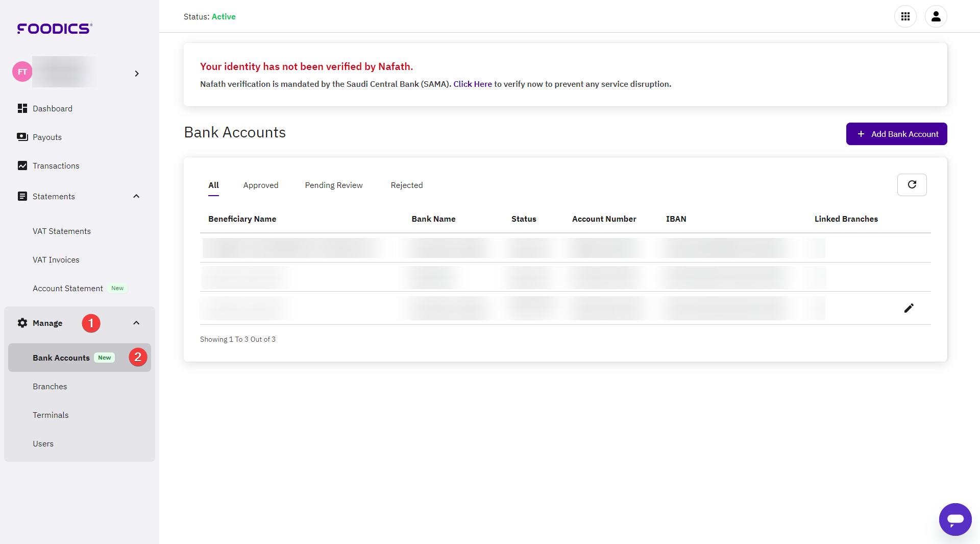Viewport: 980px width, 544px height.
Task: Refresh the bank accounts list
Action: 912,184
